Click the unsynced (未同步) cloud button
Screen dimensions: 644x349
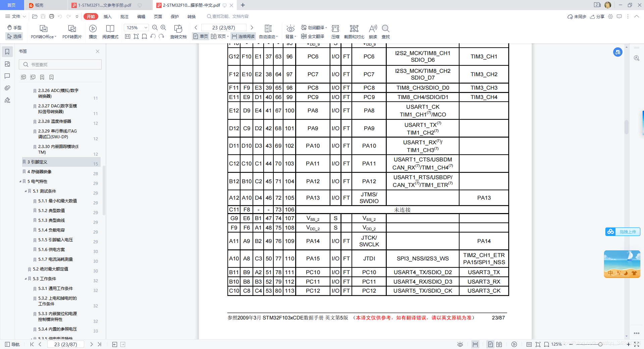click(577, 16)
